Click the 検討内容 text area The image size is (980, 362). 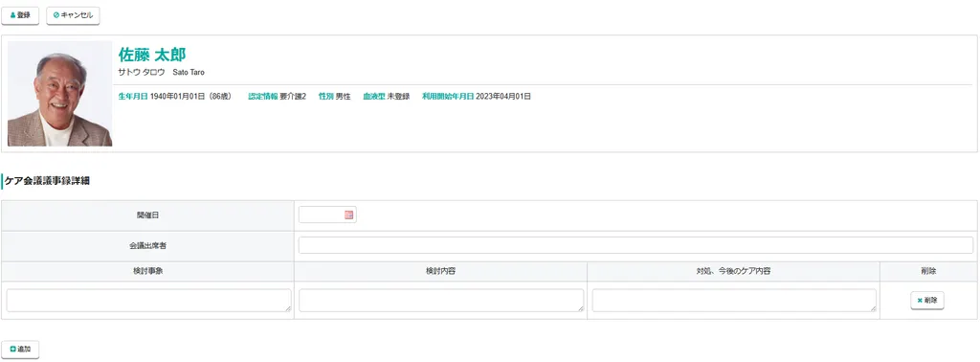point(441,300)
